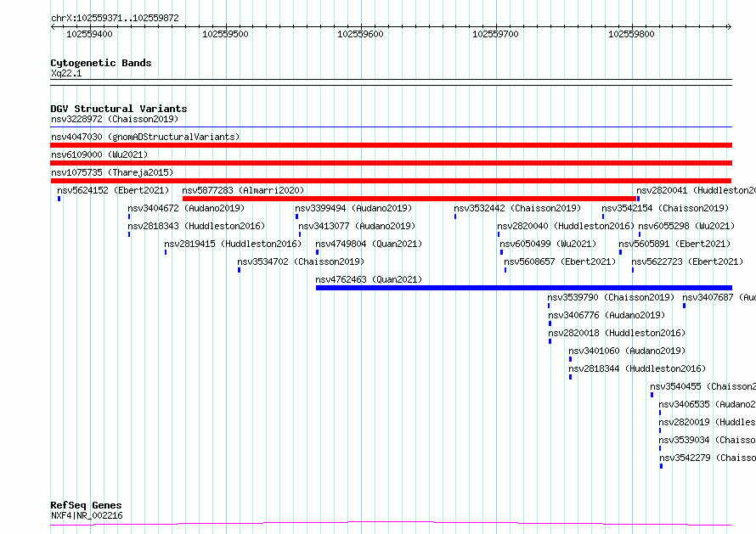Click nsv3404672 (Audano2019) label
The image size is (756, 534).
tap(186, 208)
